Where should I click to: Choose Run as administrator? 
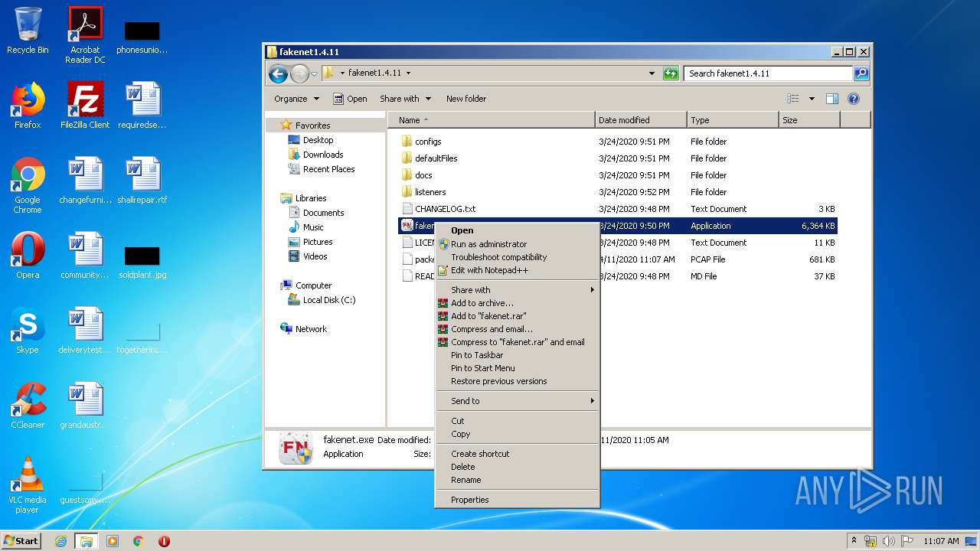pyautogui.click(x=517, y=244)
